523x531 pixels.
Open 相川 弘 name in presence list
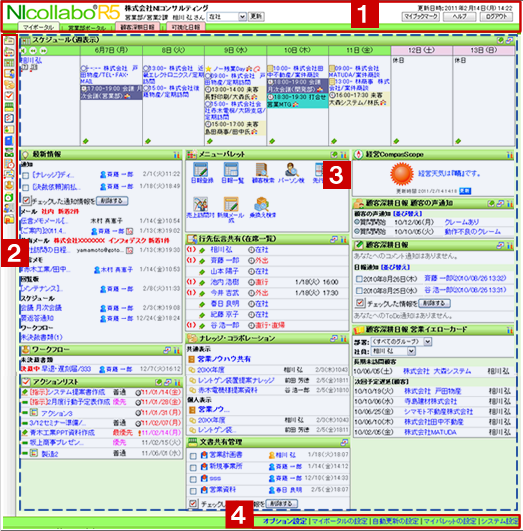(x=221, y=250)
